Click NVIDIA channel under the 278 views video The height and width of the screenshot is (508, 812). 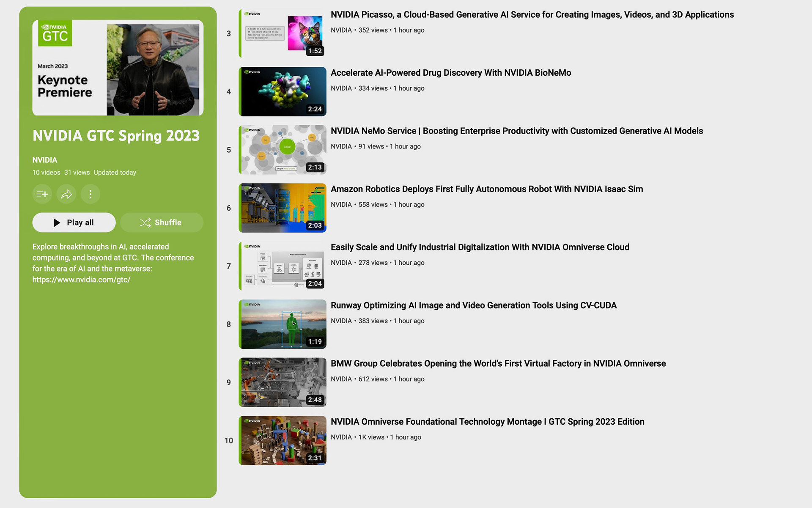coord(341,263)
